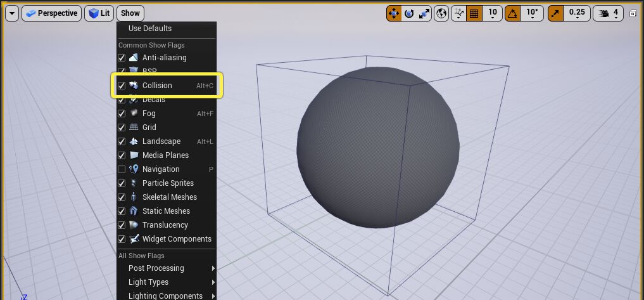Click the Widget Components icon in Show menu
This screenshot has height=300, width=644.
(x=134, y=239)
